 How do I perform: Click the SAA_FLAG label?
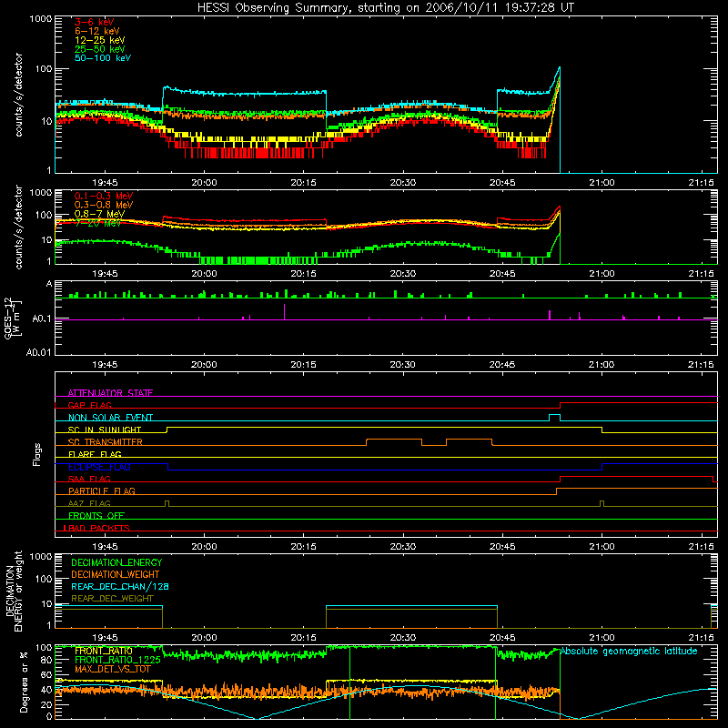(89, 479)
